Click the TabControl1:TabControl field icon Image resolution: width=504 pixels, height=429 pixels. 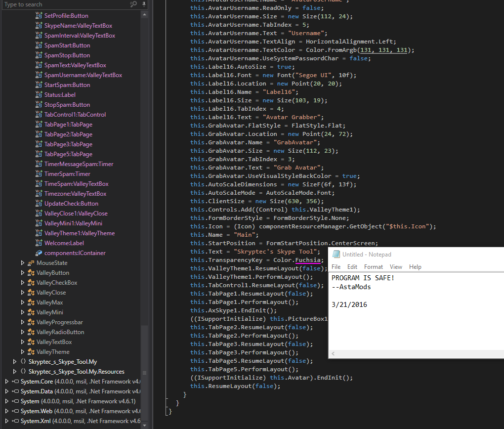pos(39,115)
